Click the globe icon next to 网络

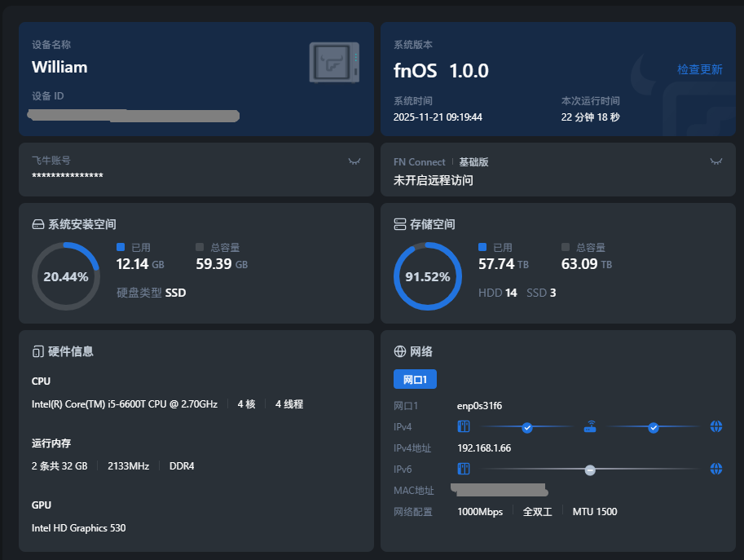point(399,351)
